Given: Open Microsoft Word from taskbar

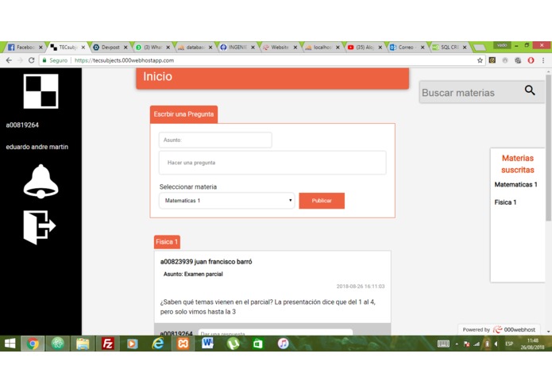Looking at the screenshot, I should [208, 343].
